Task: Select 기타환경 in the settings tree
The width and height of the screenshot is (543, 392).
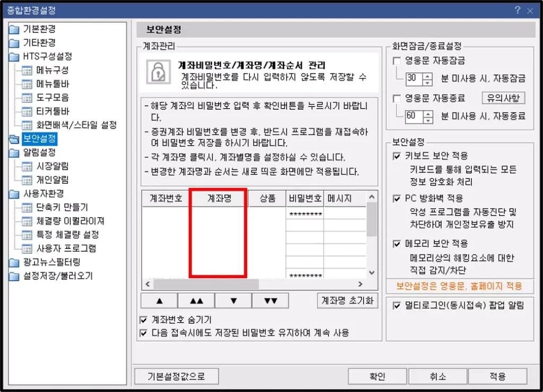Action: (x=39, y=43)
